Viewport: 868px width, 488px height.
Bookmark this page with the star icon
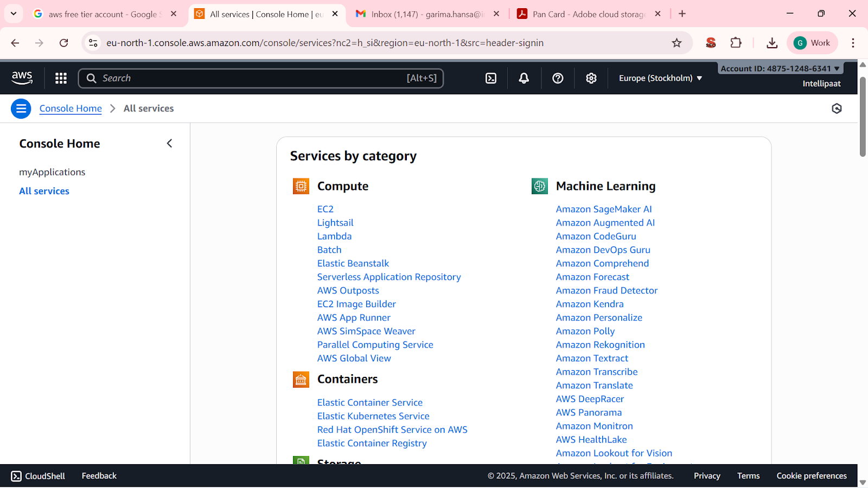click(x=676, y=43)
